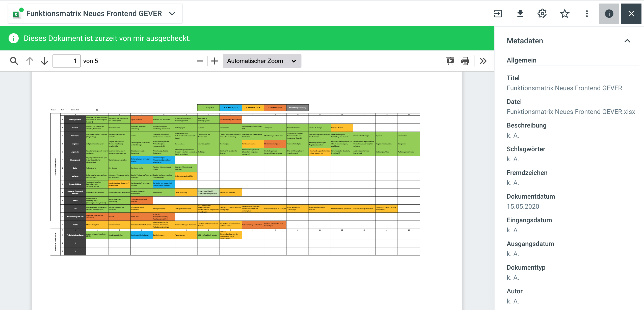Download the document

520,14
